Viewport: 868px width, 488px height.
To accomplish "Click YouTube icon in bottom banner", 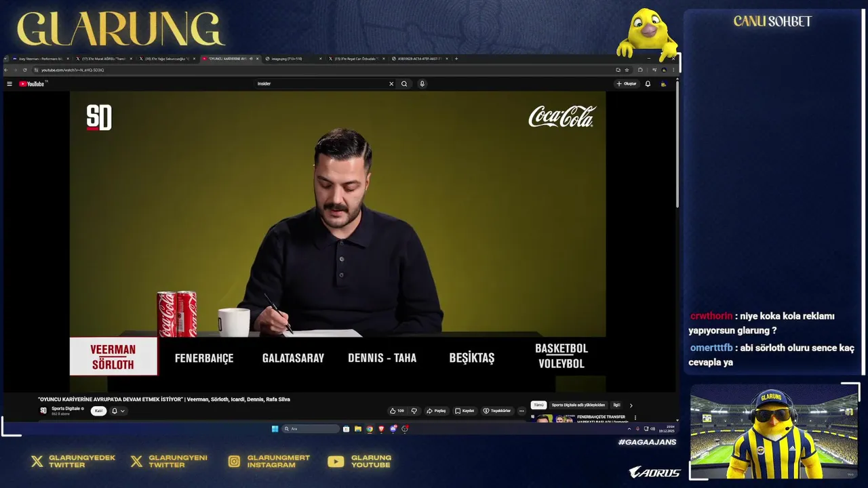I will pos(336,462).
